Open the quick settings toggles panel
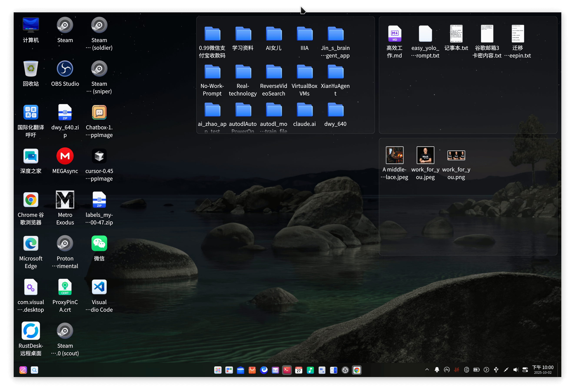575x392 pixels. pos(525,370)
